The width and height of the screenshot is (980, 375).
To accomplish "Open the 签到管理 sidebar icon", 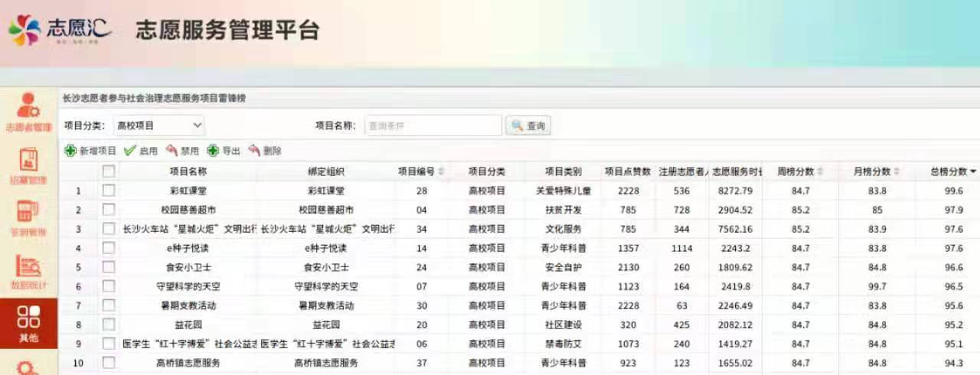I will [x=28, y=214].
